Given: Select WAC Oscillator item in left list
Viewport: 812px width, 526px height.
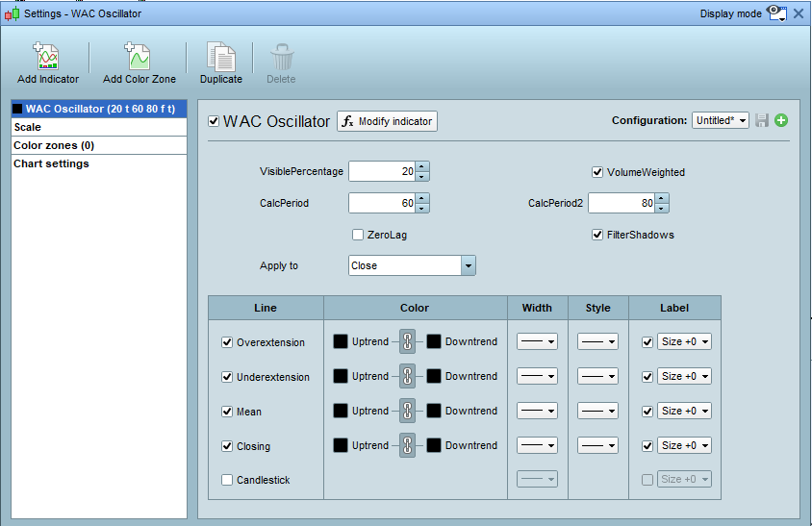Looking at the screenshot, I should point(99,109).
